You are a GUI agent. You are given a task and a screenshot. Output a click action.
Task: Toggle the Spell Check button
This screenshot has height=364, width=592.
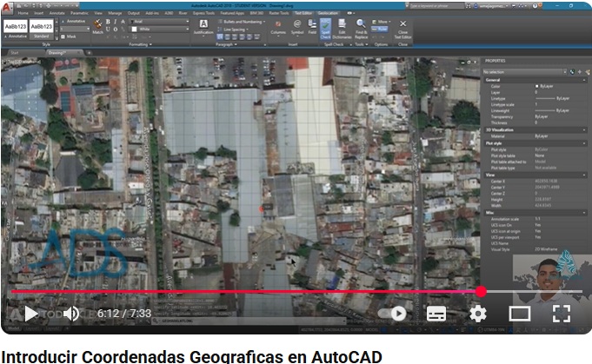point(325,28)
